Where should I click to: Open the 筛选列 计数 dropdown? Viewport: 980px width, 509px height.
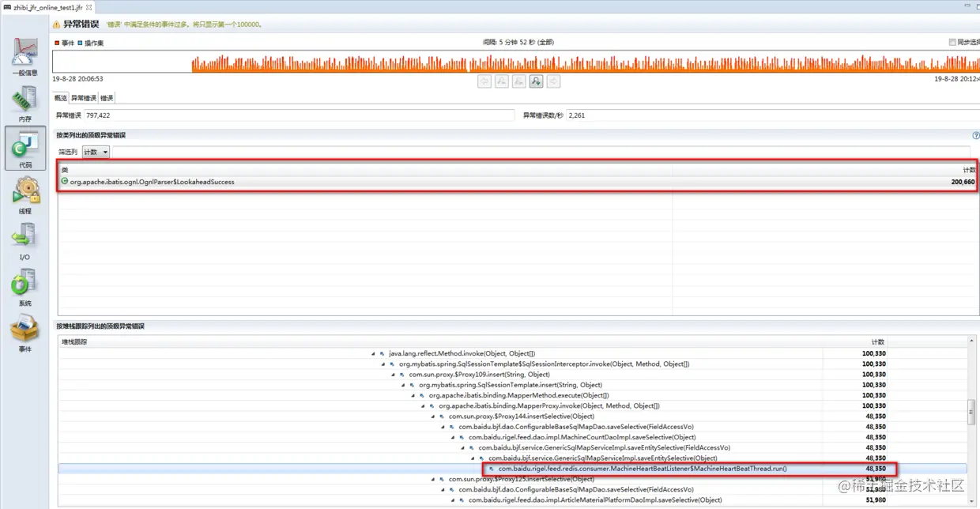pos(96,152)
